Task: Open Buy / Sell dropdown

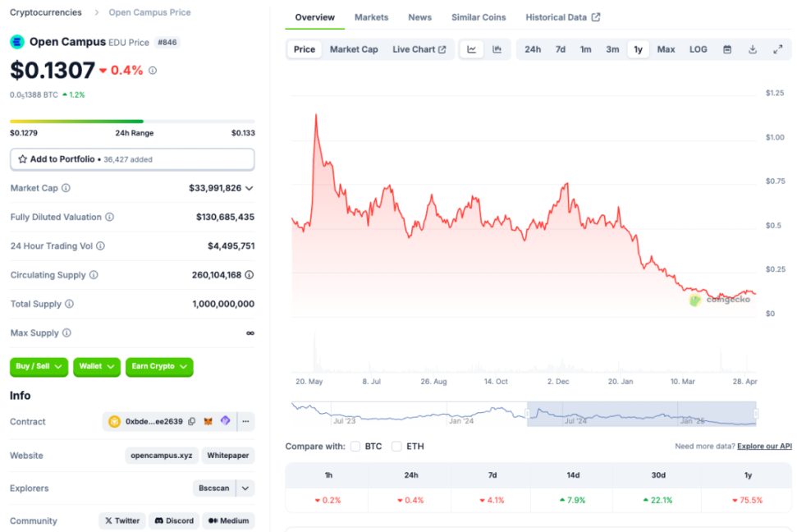Action: pos(39,367)
